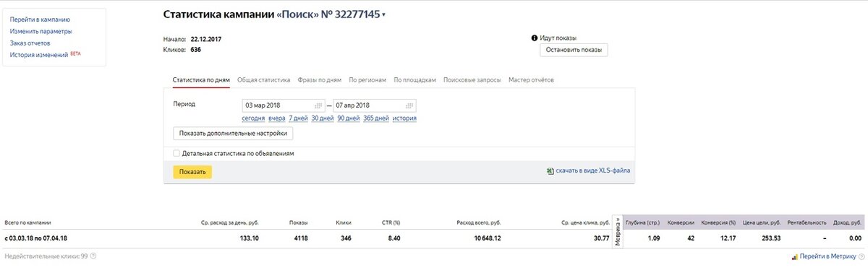
Task: Click Показать дополнительные настройки button
Action: click(x=233, y=134)
